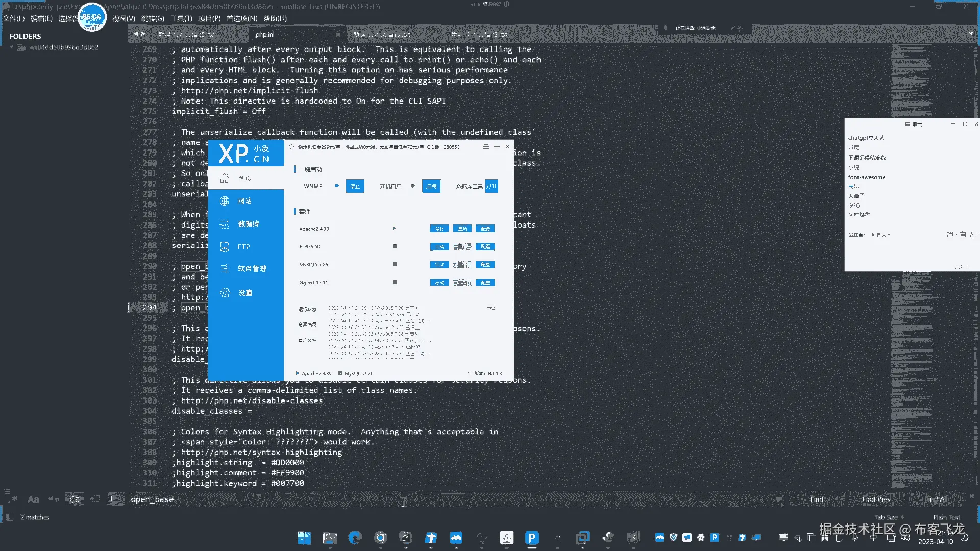Open the FTP section in sidebar

243,247
